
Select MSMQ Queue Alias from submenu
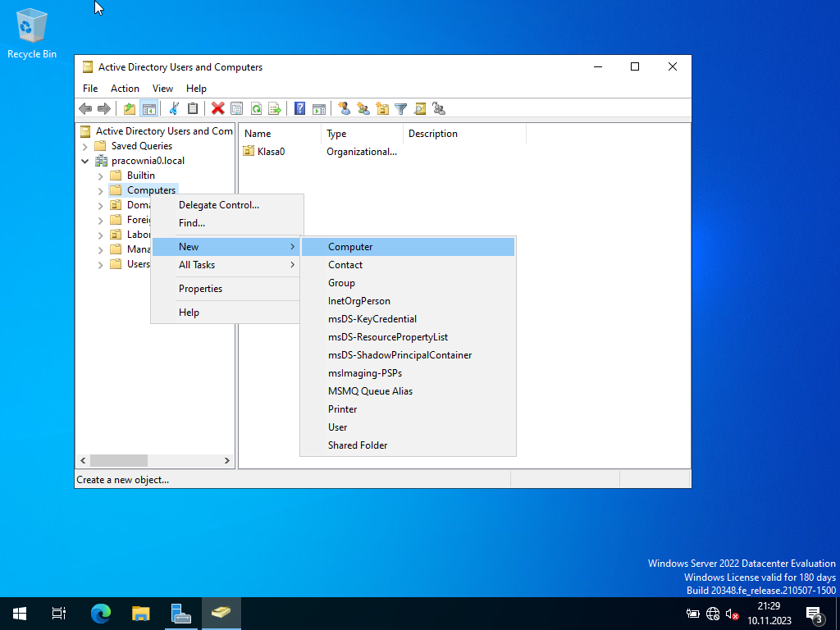408,391
